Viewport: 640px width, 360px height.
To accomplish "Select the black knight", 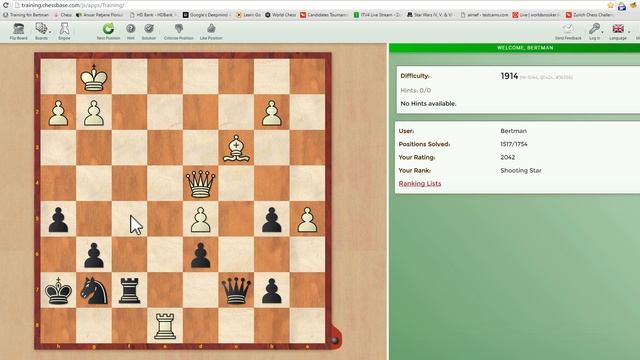I will pos(94,290).
